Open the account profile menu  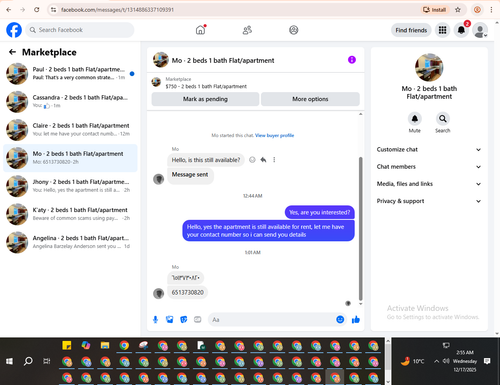[480, 30]
